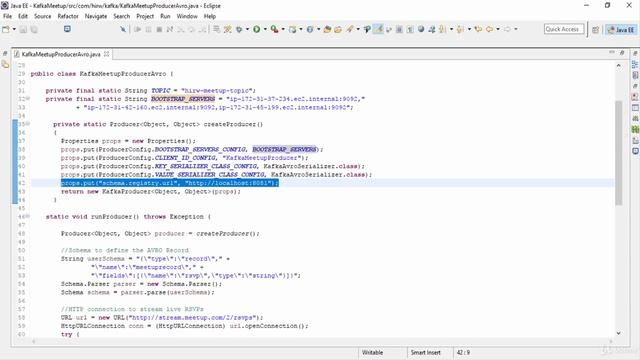Maximize the editor area
The image size is (640, 360).
pos(622,52)
